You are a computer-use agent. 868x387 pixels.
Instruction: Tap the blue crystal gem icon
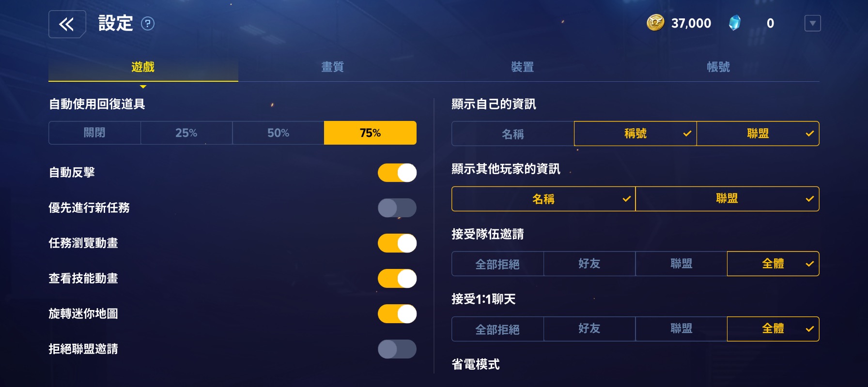734,23
